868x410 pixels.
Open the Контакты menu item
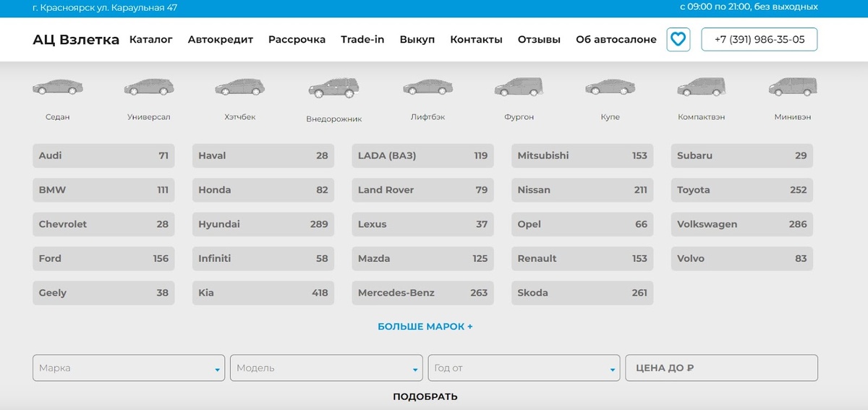476,39
